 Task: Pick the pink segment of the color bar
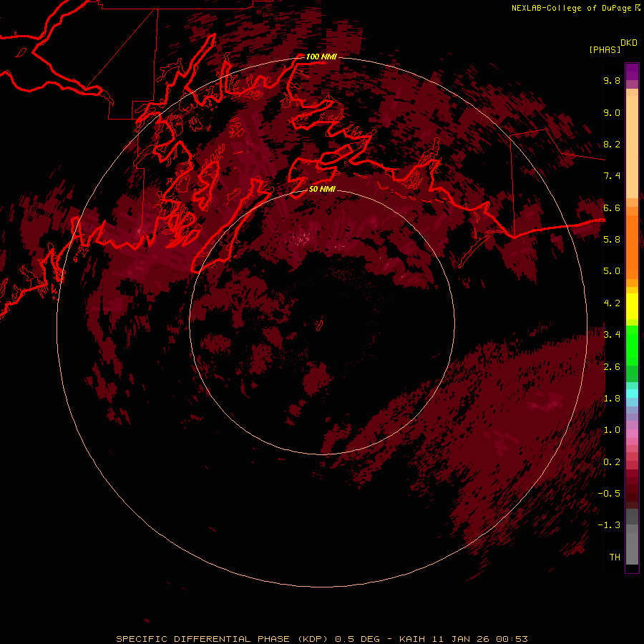point(632,434)
